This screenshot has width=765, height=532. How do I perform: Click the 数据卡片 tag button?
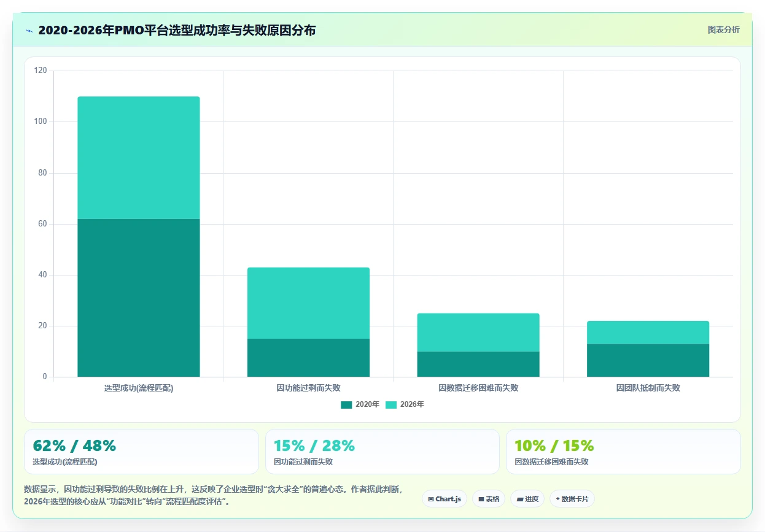[x=572, y=499]
